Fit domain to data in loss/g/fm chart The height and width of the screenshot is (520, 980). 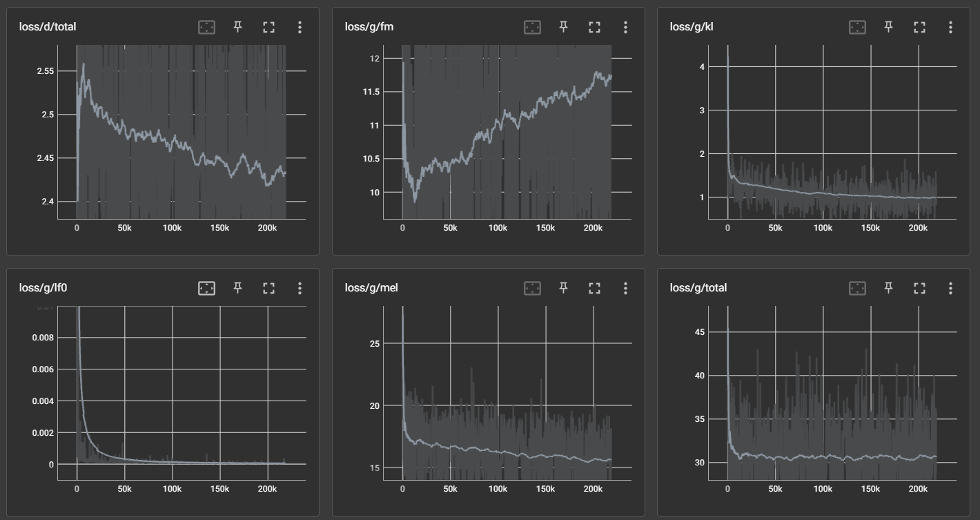pos(532,27)
